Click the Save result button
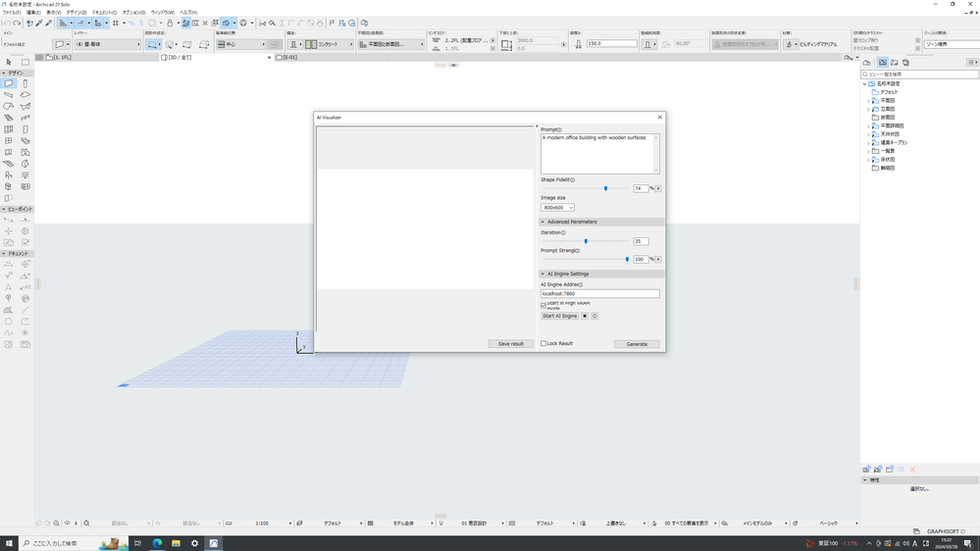 pos(511,343)
